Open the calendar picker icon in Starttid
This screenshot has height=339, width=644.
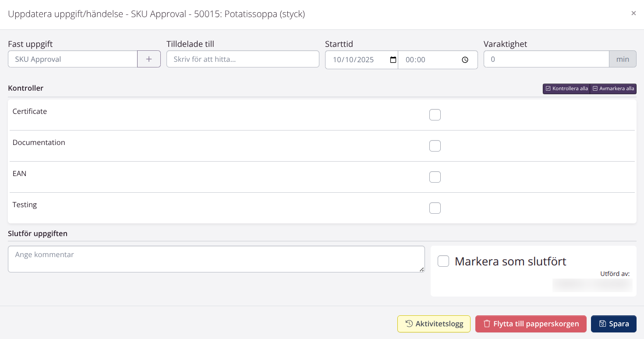393,60
